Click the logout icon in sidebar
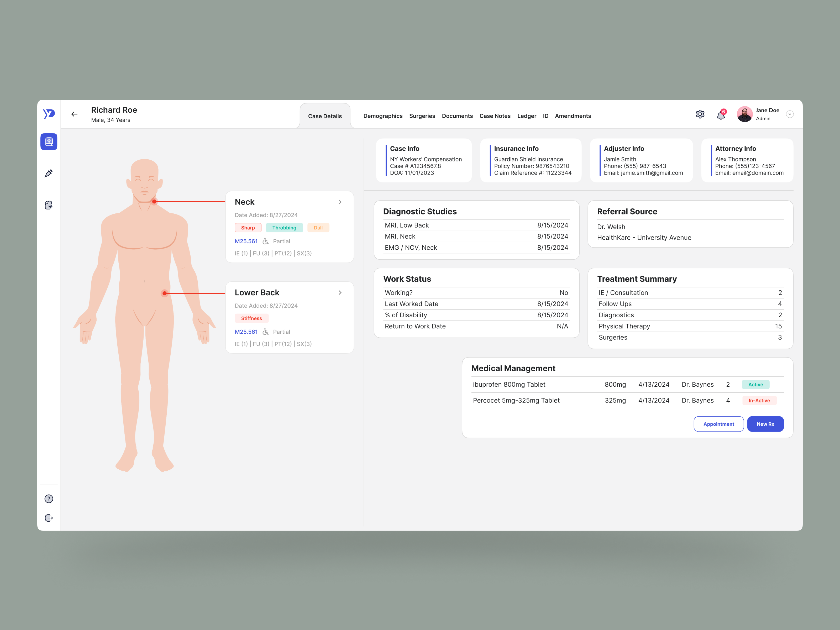Viewport: 840px width, 630px height. [x=49, y=518]
